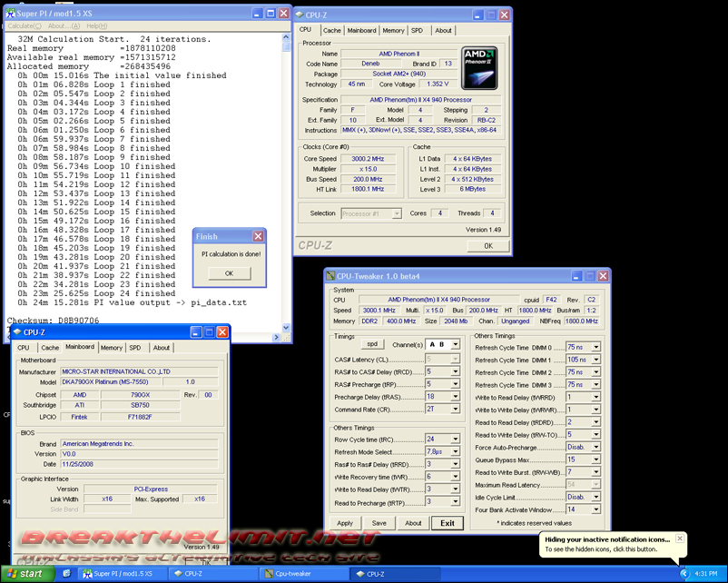Click Core Speed 3000.2 MHz value
The height and width of the screenshot is (583, 728).
tap(368, 159)
